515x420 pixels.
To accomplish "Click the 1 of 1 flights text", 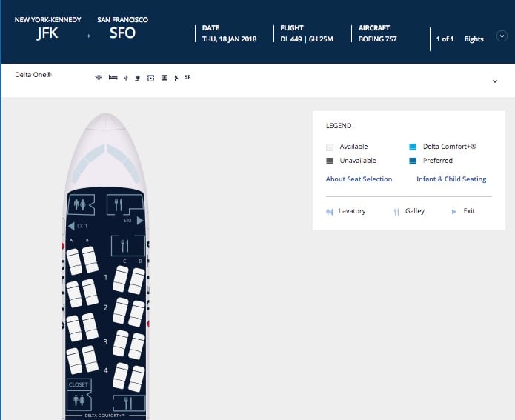I will click(x=460, y=39).
